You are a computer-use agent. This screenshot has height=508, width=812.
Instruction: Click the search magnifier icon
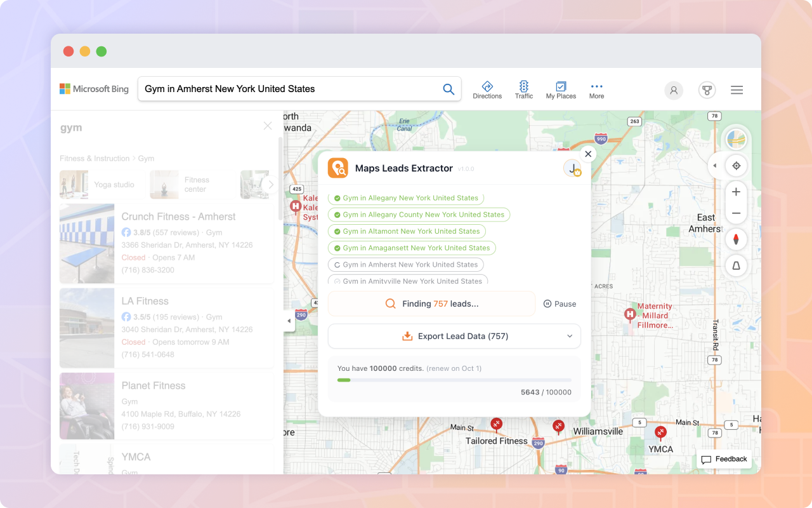(x=449, y=89)
